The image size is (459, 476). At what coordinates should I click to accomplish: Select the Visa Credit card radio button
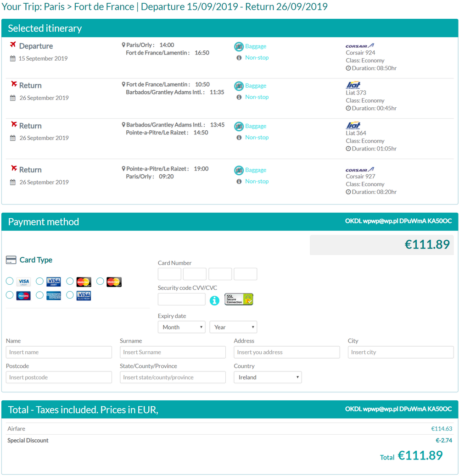[10, 281]
